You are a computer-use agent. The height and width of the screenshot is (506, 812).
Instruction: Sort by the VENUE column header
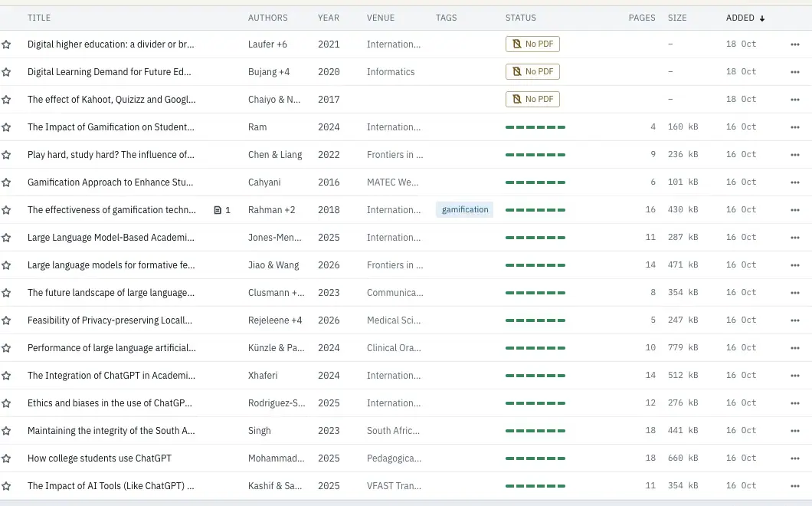(381, 18)
